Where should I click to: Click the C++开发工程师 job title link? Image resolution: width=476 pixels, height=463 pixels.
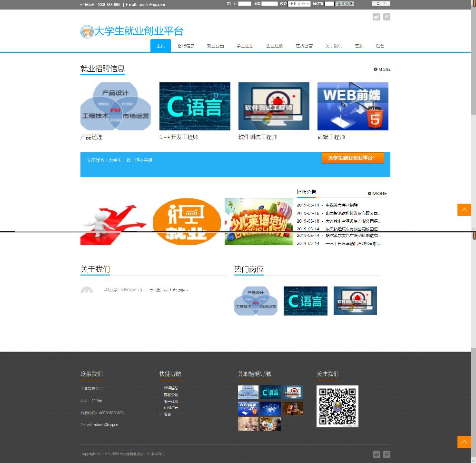[x=179, y=137]
